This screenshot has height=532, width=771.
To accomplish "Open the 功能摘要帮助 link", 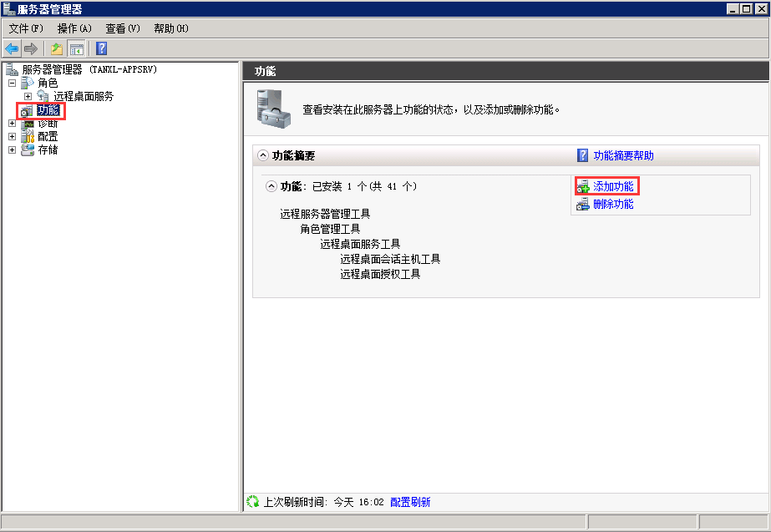I will [x=623, y=155].
